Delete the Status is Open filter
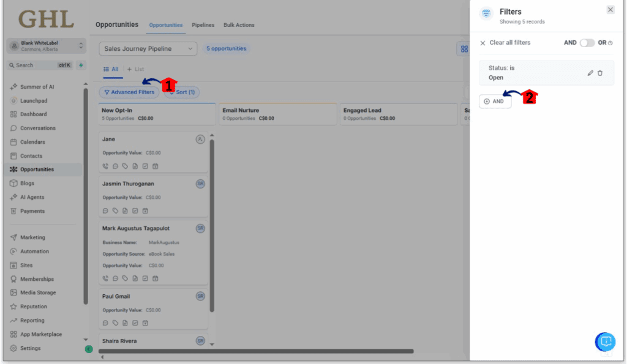 click(600, 73)
